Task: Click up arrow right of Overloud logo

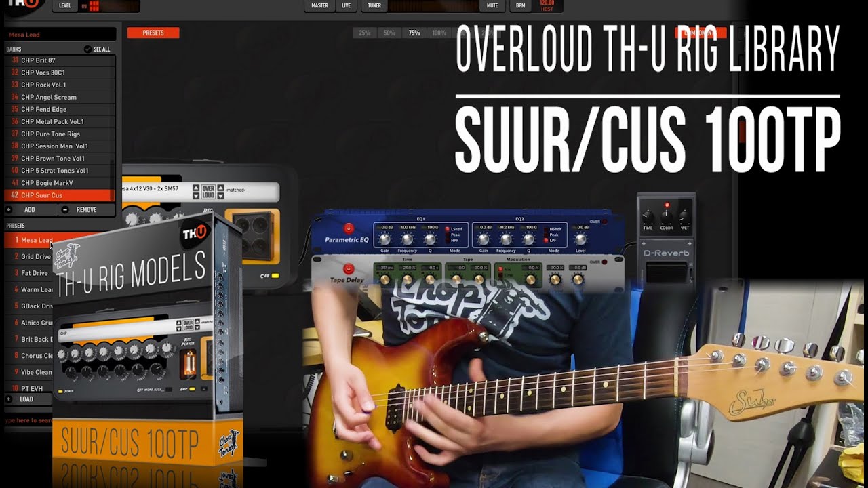Action: point(220,187)
